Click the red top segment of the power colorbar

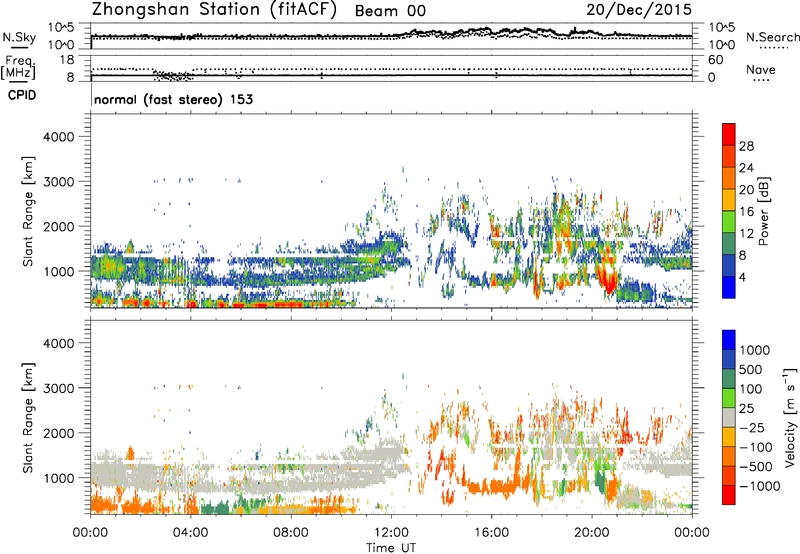pyautogui.click(x=729, y=134)
